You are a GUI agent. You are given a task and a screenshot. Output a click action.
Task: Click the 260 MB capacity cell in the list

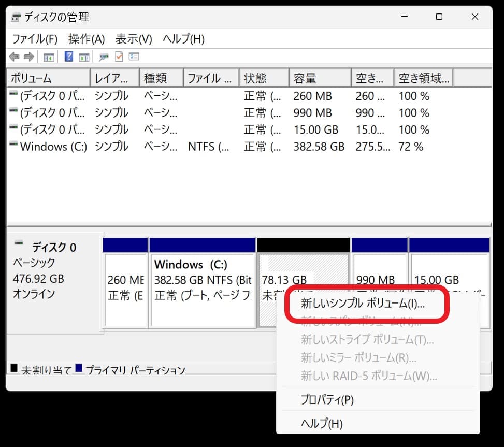click(312, 96)
